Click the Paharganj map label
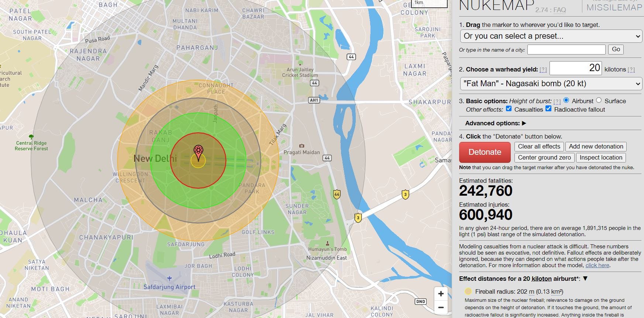This screenshot has height=318, width=644. click(x=197, y=48)
